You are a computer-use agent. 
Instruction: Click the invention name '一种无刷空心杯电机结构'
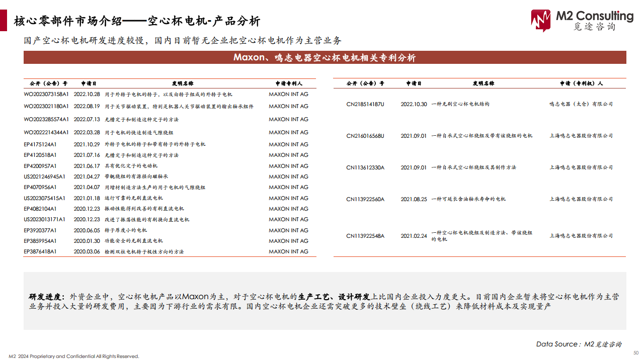click(460, 104)
